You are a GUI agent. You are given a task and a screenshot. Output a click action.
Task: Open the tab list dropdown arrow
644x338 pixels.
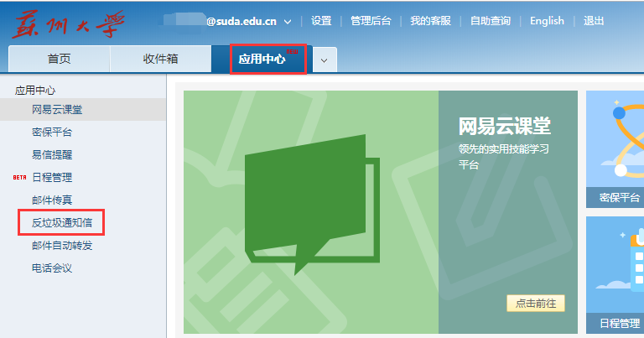tap(325, 60)
